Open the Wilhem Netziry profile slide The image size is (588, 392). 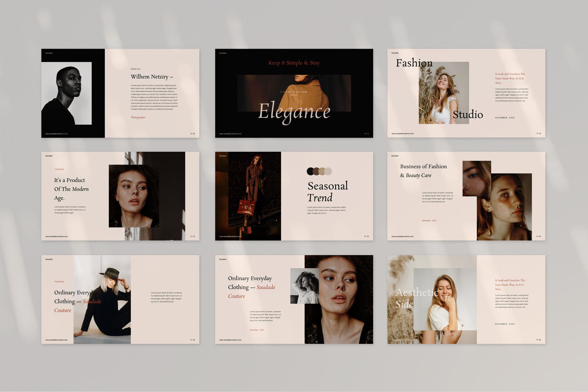[120, 93]
